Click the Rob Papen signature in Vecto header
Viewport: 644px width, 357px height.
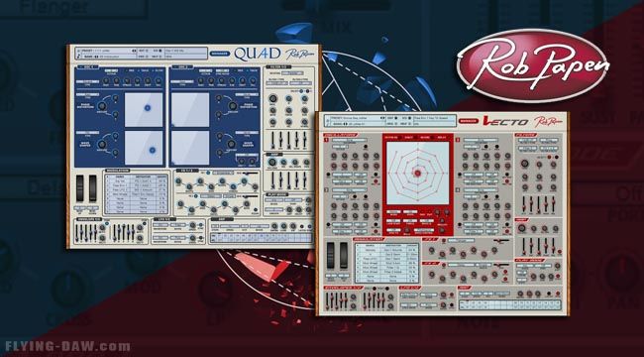[548, 121]
